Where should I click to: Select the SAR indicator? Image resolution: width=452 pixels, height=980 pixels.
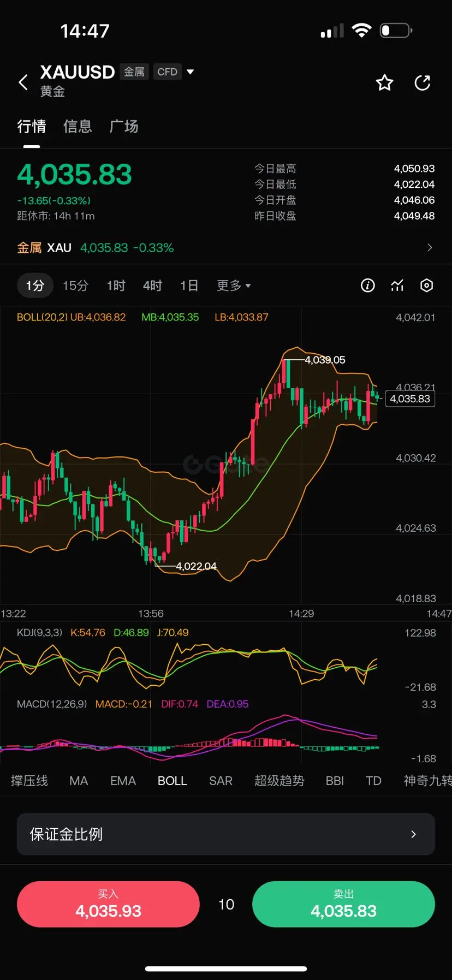click(x=221, y=781)
